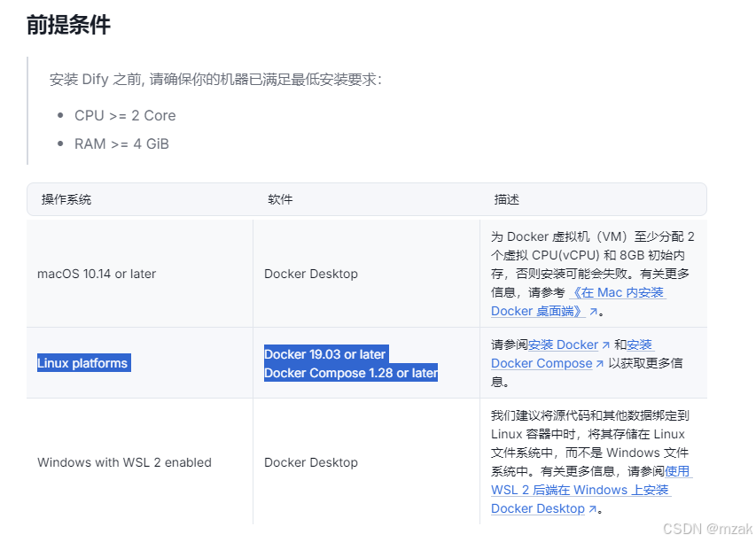Click the Docker 19.03 or later text
756x542 pixels.
(x=325, y=354)
